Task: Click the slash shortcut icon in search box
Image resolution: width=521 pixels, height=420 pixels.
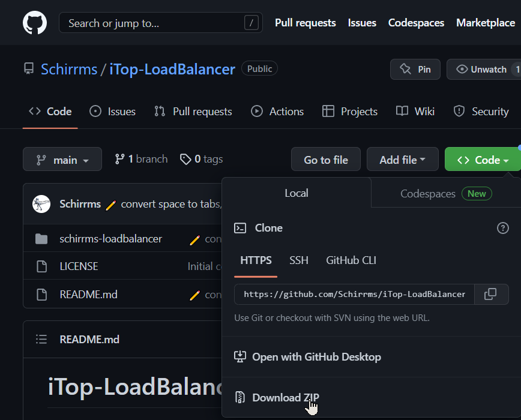Action: (251, 23)
